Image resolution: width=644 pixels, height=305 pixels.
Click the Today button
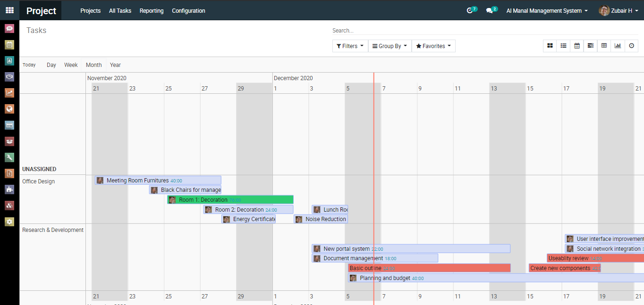[x=29, y=65]
